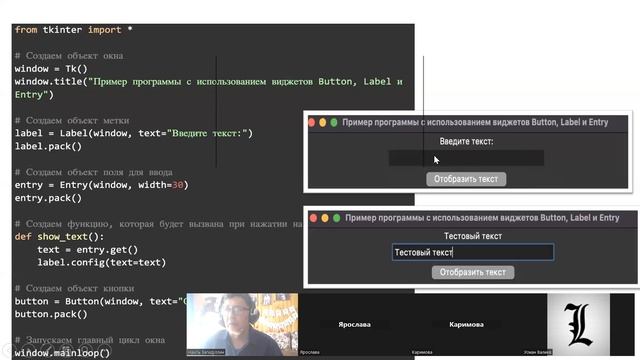Select participant tile 'Ярослава'
The width and height of the screenshot is (640, 360).
pos(354,324)
